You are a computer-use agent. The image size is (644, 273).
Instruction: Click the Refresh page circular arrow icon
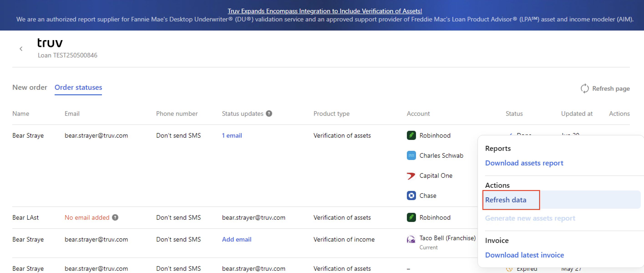tap(585, 88)
